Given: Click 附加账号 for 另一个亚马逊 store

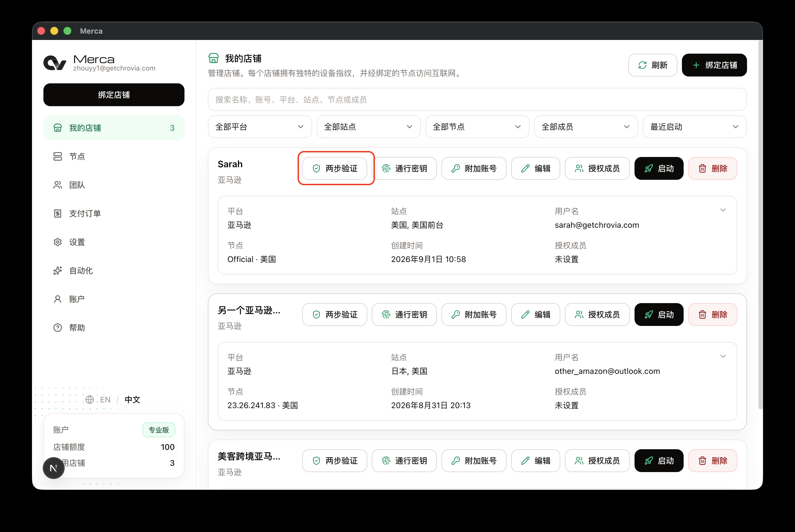Looking at the screenshot, I should click(x=473, y=315).
